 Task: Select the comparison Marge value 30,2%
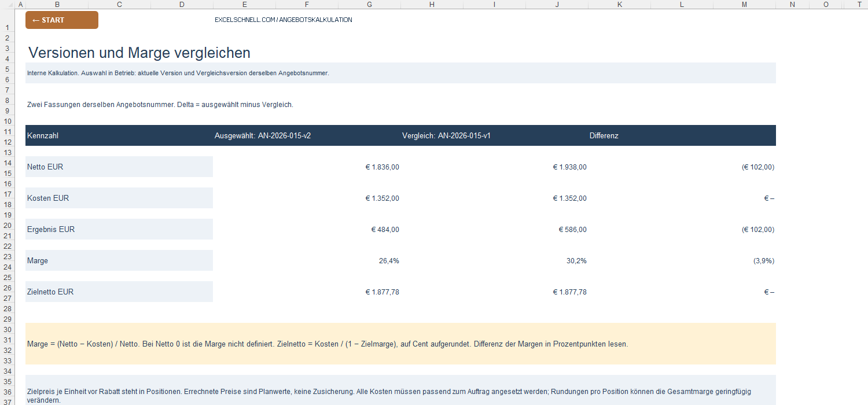[576, 261]
